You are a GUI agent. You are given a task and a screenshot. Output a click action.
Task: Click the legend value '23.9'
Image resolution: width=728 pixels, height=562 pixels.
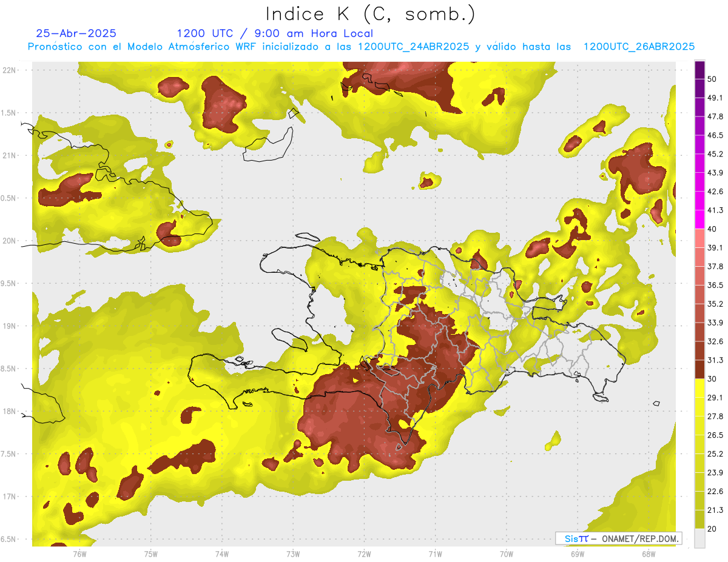pyautogui.click(x=715, y=473)
